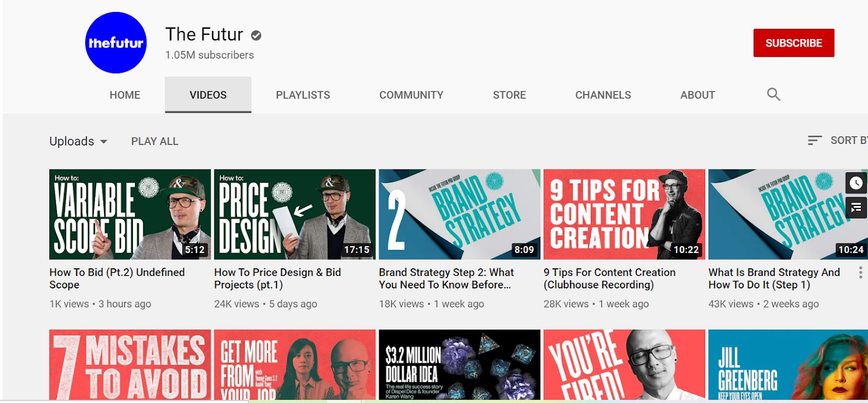View the Channels tab
The width and height of the screenshot is (868, 403).
pos(603,95)
